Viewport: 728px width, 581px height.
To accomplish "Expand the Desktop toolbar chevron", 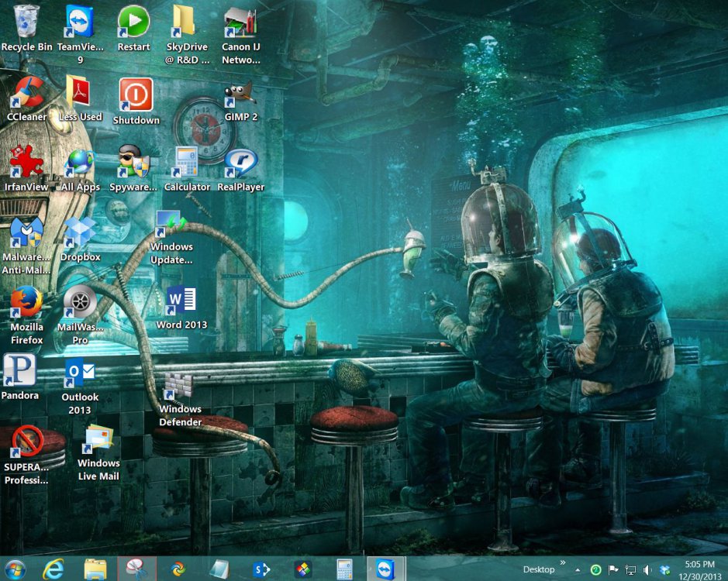I will coord(562,563).
